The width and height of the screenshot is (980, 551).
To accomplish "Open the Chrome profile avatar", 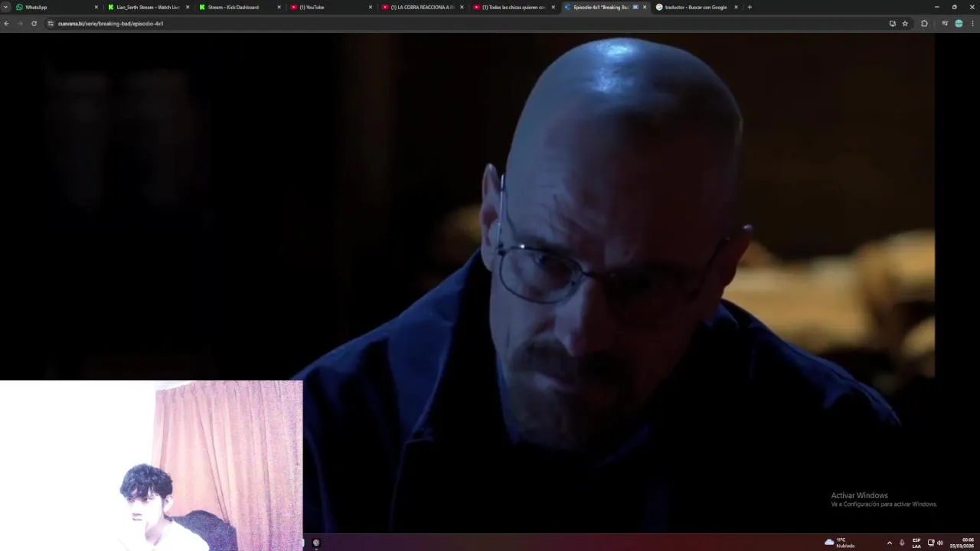I will coord(959,24).
